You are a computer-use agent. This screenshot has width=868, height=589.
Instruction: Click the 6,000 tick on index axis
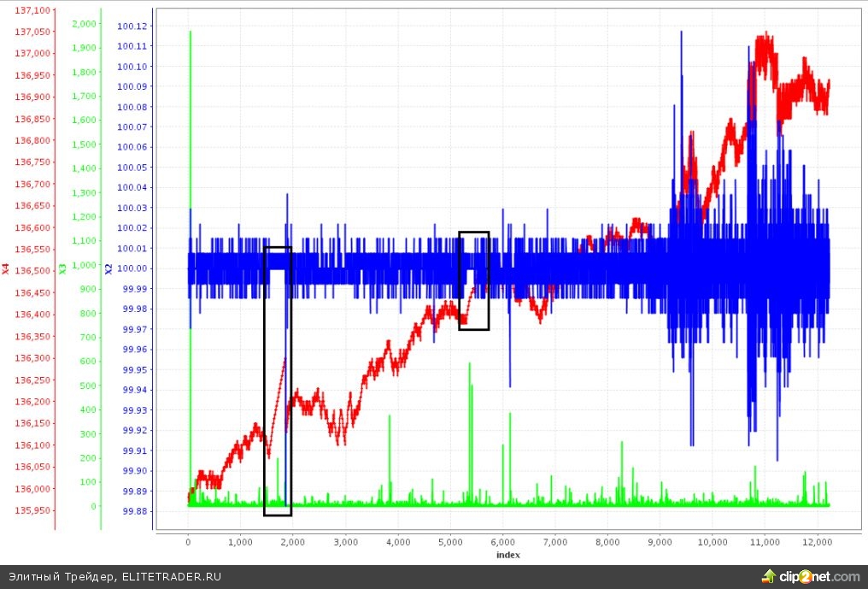pyautogui.click(x=503, y=541)
